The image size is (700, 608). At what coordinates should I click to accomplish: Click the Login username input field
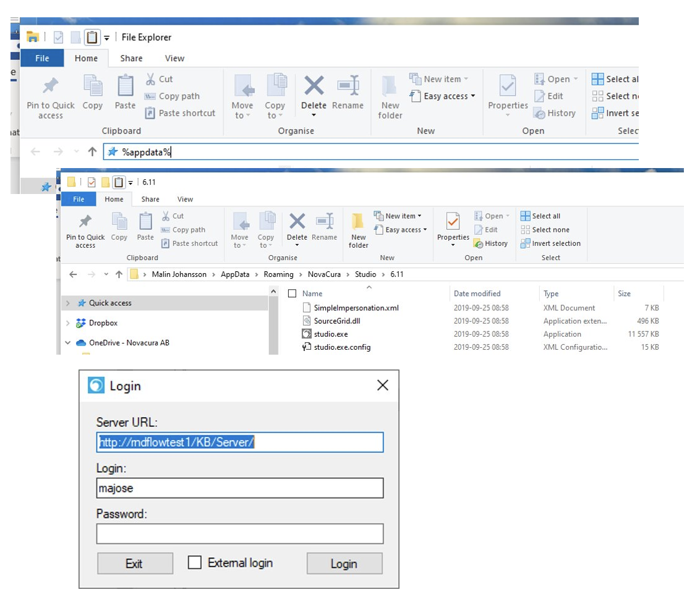pyautogui.click(x=240, y=488)
